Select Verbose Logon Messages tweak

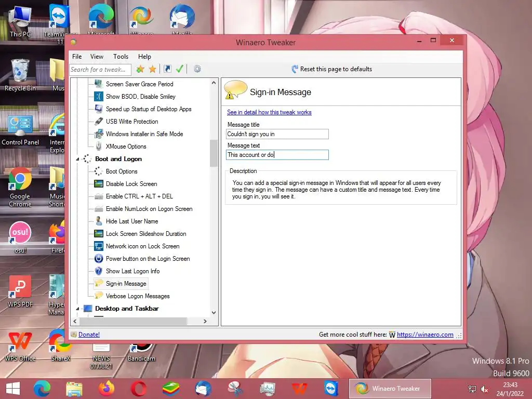137,296
